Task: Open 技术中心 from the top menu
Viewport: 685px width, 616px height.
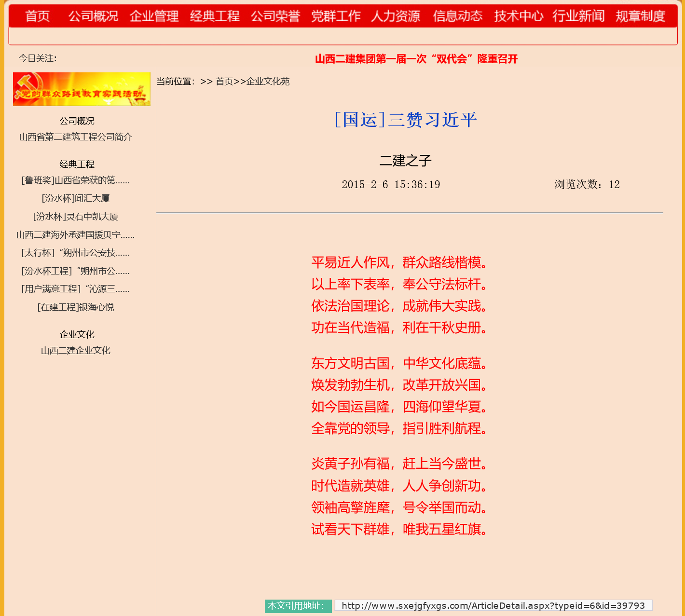Action: (519, 16)
